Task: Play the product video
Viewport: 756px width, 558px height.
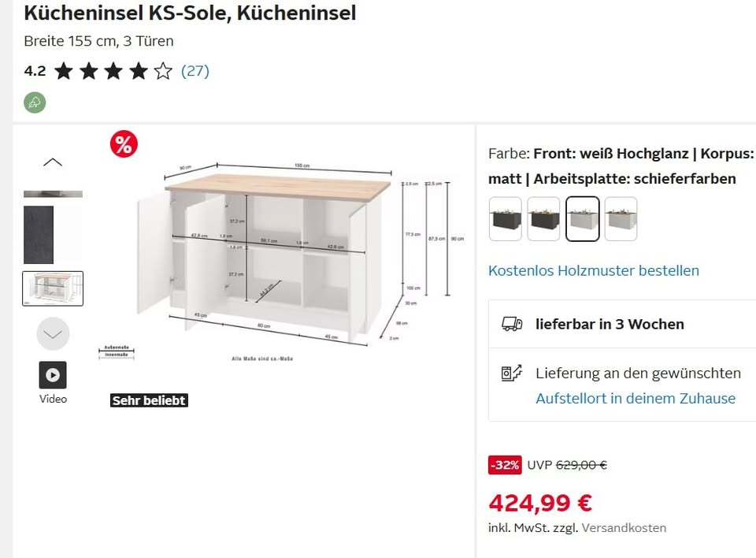Action: pos(53,375)
